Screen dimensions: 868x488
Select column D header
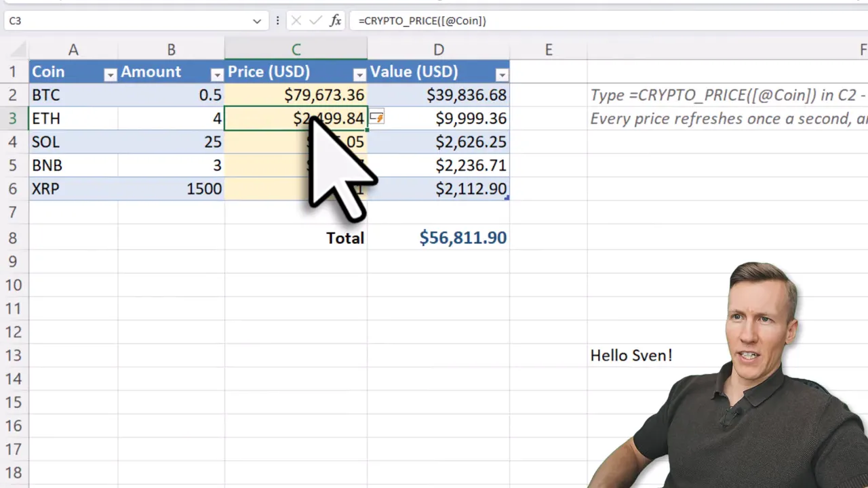point(439,49)
